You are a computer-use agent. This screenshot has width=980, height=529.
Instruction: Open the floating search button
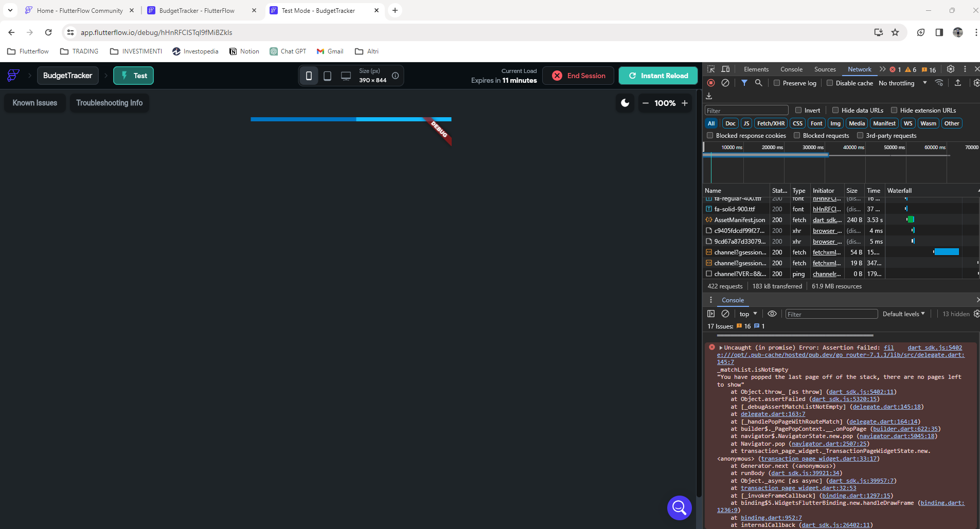click(x=679, y=508)
